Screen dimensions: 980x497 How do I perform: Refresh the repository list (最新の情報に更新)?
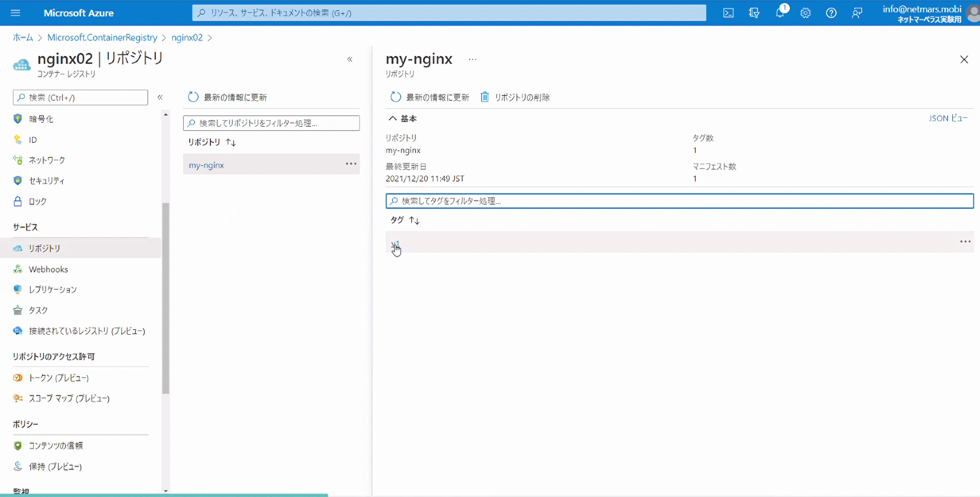coord(228,97)
